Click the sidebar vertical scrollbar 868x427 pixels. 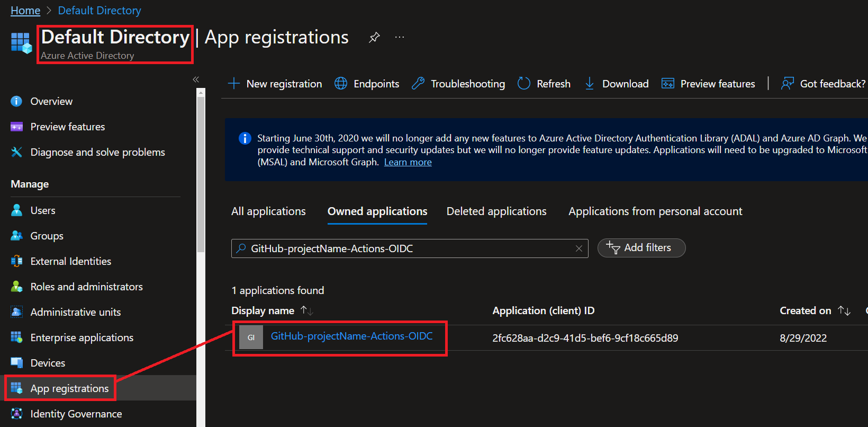(x=201, y=175)
